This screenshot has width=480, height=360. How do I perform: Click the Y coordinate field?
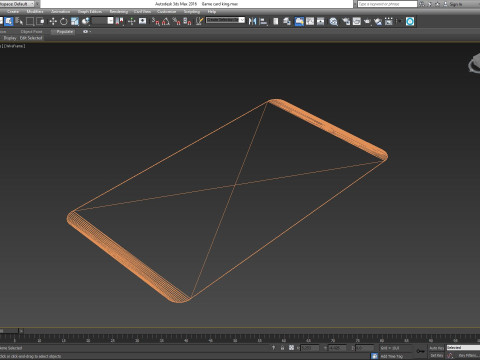pos(337,348)
